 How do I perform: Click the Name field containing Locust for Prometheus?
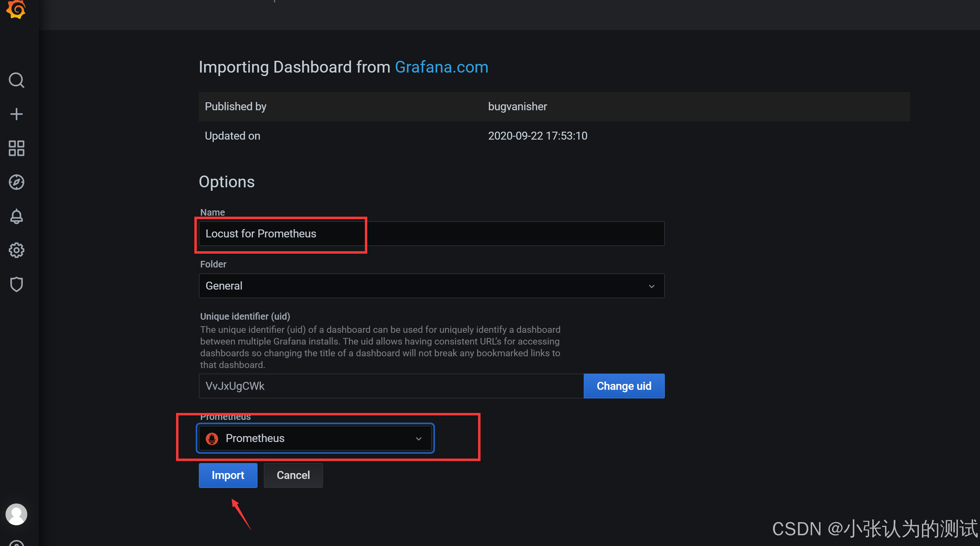431,233
